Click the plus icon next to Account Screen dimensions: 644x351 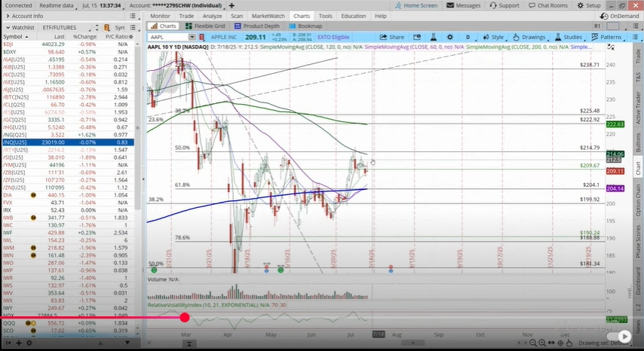pyautogui.click(x=232, y=5)
